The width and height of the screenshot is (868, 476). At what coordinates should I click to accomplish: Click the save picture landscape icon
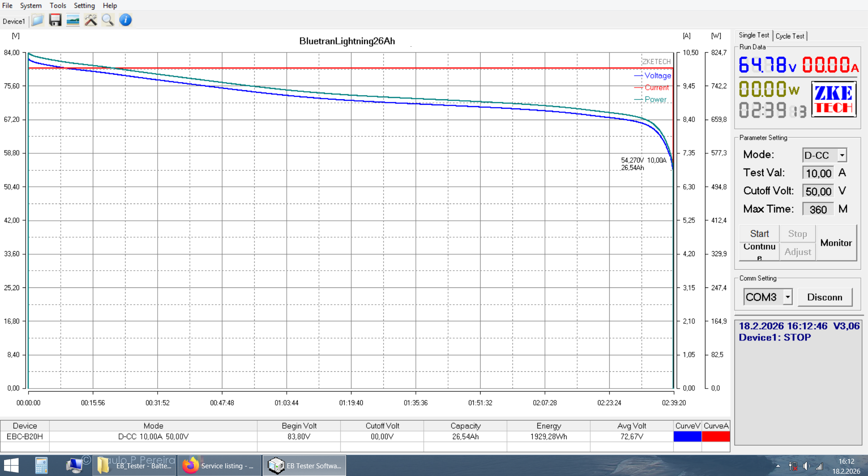[72, 20]
